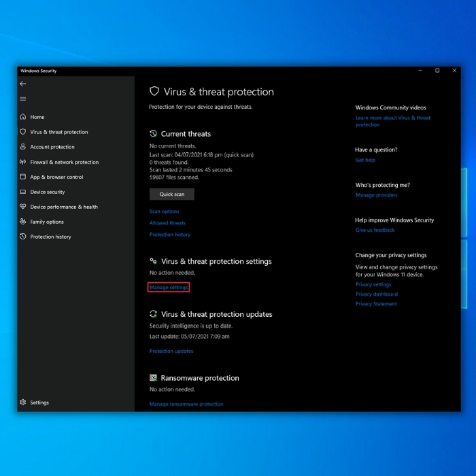Viewport: 476px width, 476px height.
Task: Run a Quick scan
Action: tap(172, 194)
